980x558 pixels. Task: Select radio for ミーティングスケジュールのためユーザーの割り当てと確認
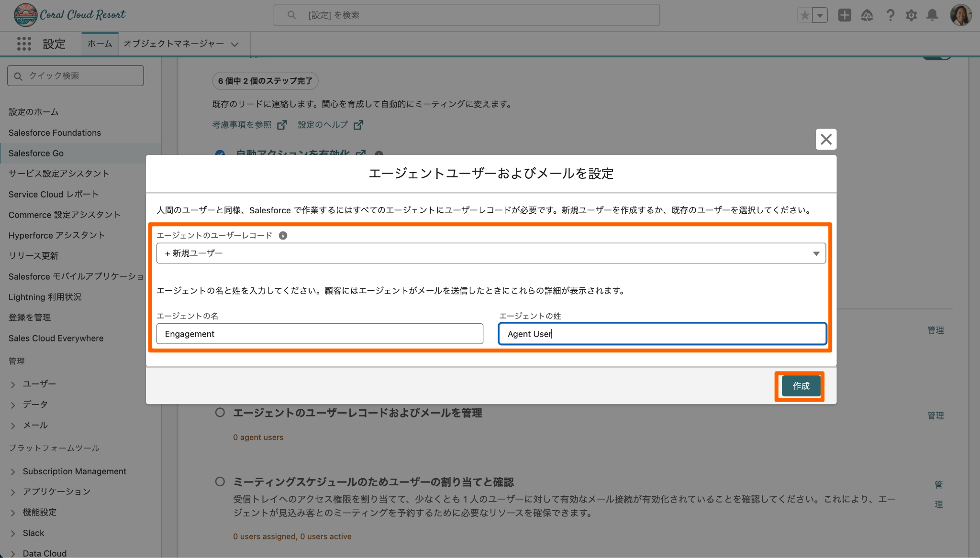pyautogui.click(x=220, y=481)
